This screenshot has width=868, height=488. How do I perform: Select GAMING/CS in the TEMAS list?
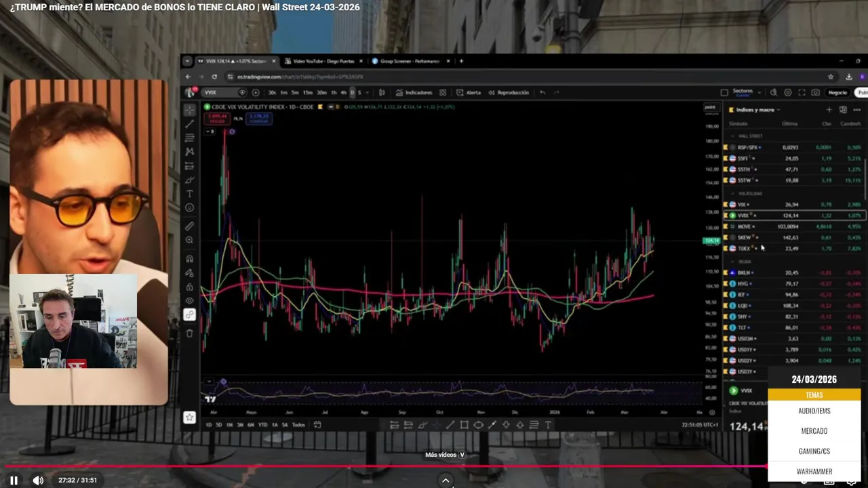point(814,451)
